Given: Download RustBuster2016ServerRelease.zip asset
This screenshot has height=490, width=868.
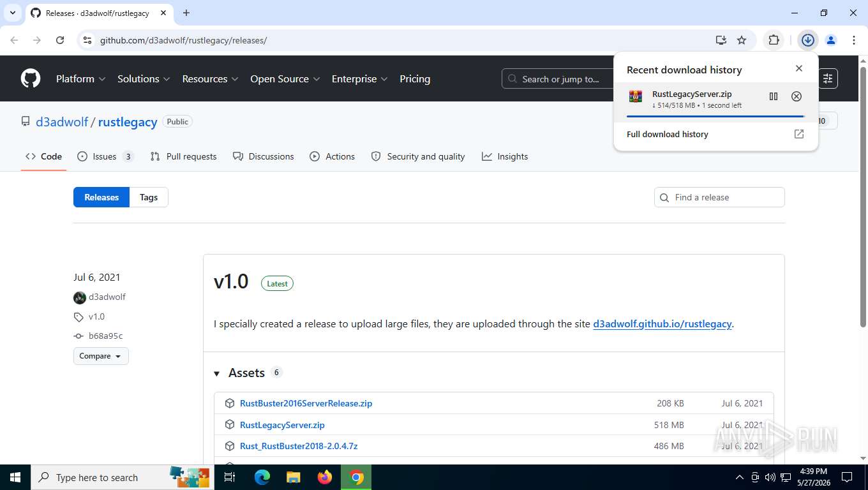Looking at the screenshot, I should [306, 403].
